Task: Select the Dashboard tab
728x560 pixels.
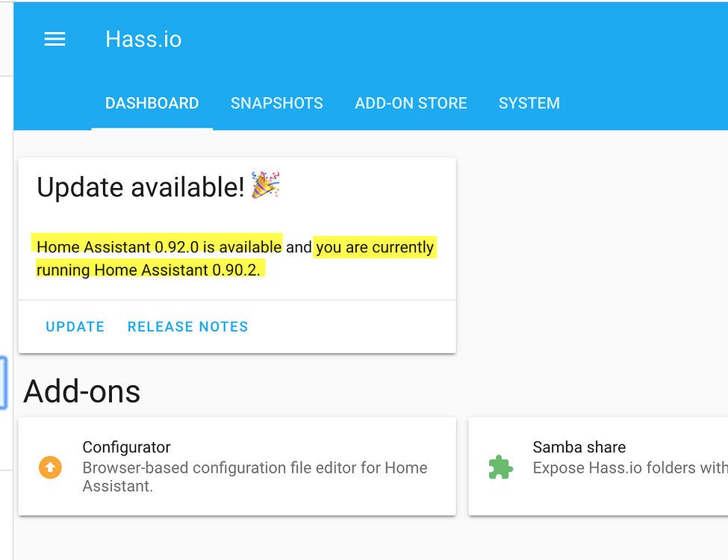Action: coord(152,103)
